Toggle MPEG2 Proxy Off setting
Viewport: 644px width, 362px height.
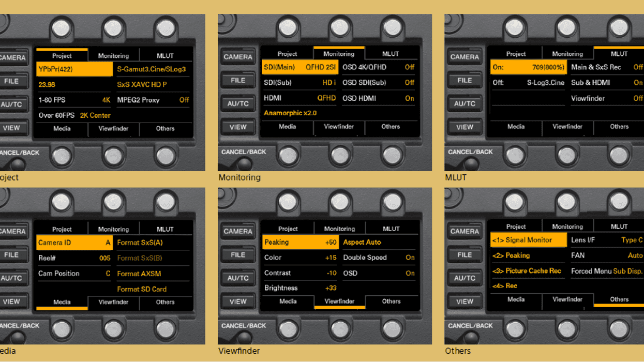[152, 100]
